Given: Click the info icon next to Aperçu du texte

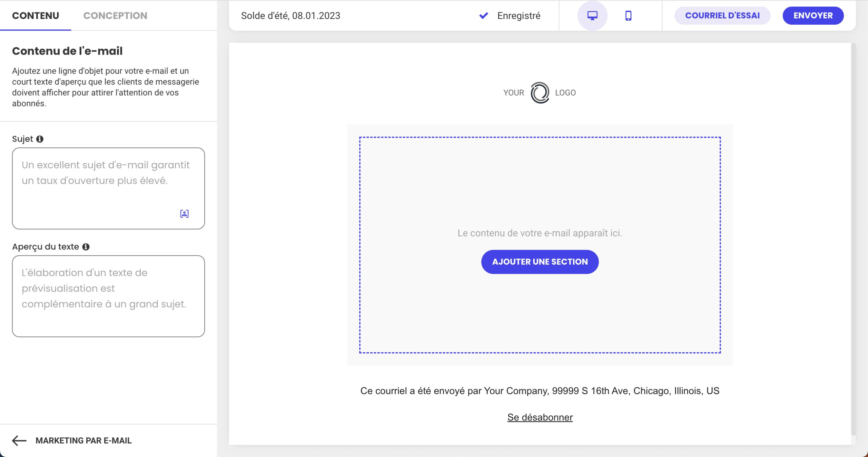Looking at the screenshot, I should click(86, 247).
